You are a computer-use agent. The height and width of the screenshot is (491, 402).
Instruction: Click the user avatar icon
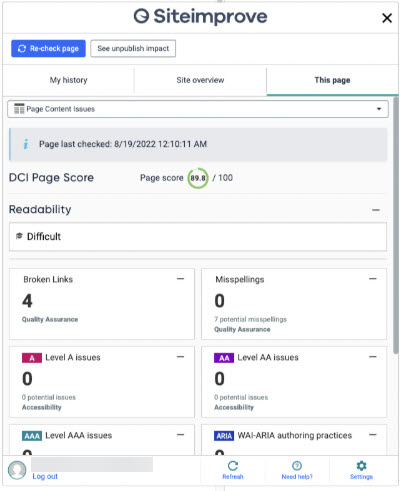[17, 470]
